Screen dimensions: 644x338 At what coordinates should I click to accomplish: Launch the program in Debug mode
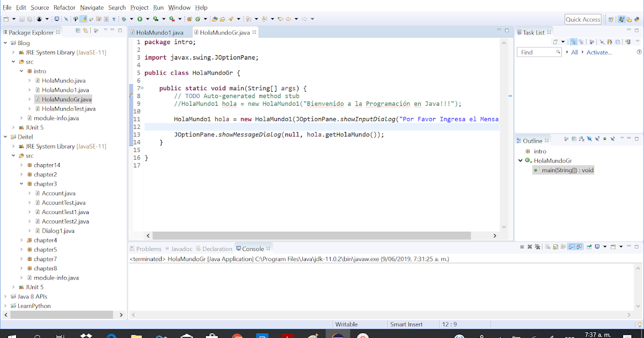coord(124,19)
